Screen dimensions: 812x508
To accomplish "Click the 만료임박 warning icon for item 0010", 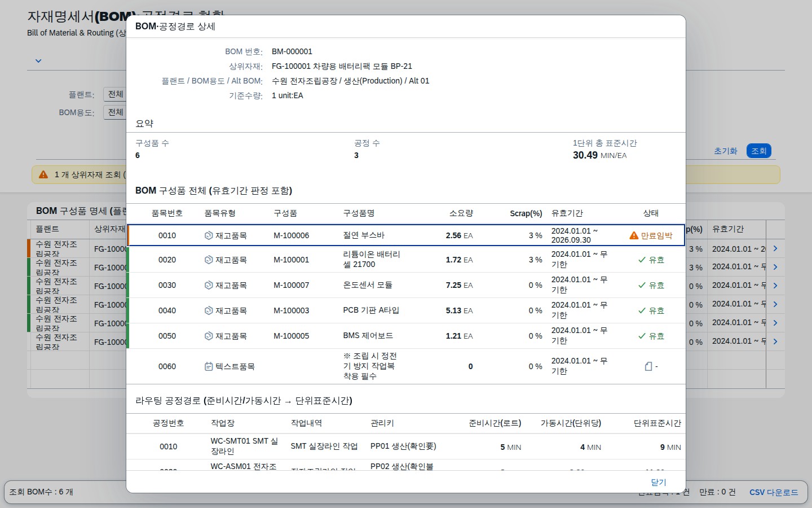I will coord(634,235).
